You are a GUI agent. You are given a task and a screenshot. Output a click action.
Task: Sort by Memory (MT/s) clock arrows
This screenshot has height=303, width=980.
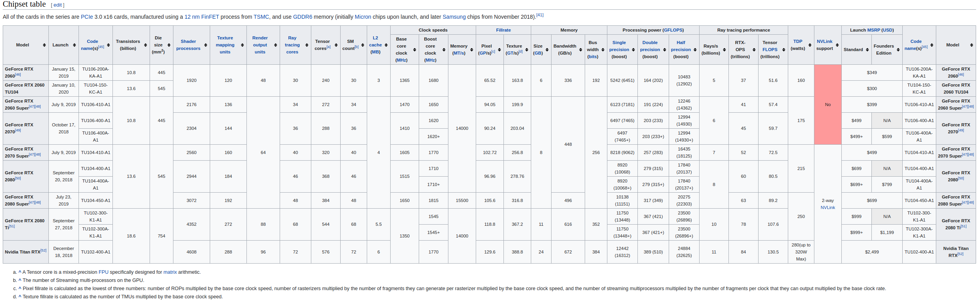pos(471,50)
